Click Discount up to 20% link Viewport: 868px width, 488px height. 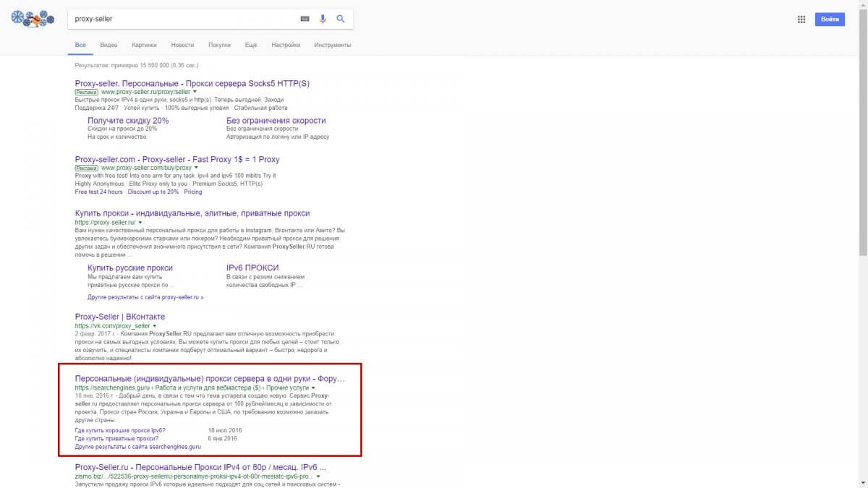point(153,192)
